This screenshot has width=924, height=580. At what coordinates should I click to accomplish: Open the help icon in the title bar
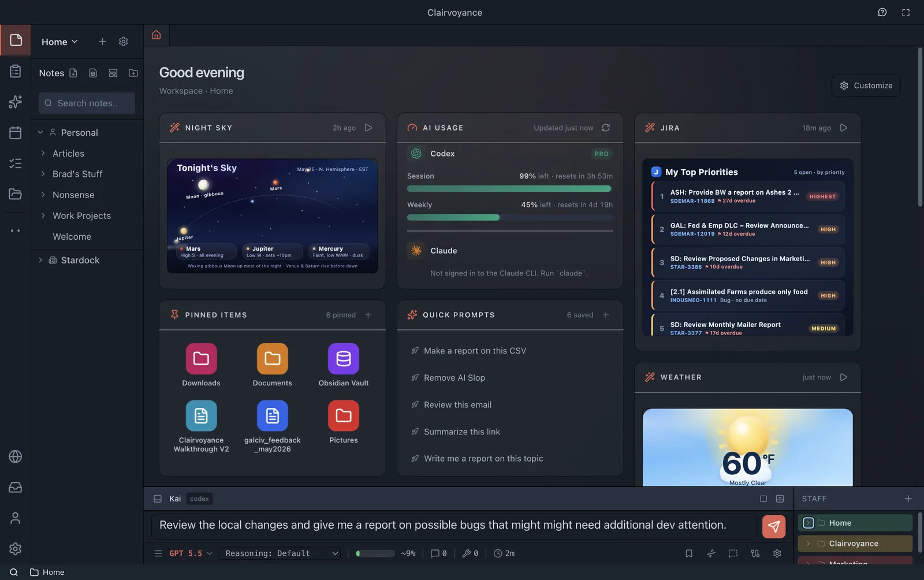(x=882, y=12)
